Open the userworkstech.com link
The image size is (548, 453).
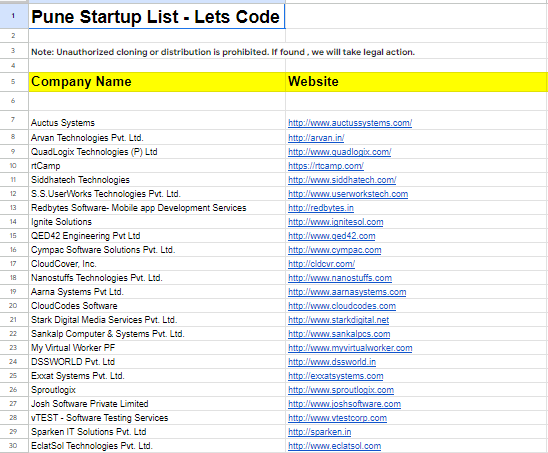(x=348, y=194)
